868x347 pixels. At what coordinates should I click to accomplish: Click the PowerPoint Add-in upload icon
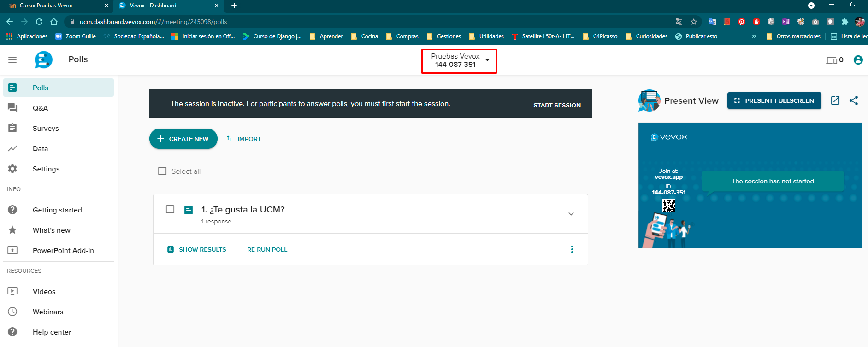pos(12,250)
